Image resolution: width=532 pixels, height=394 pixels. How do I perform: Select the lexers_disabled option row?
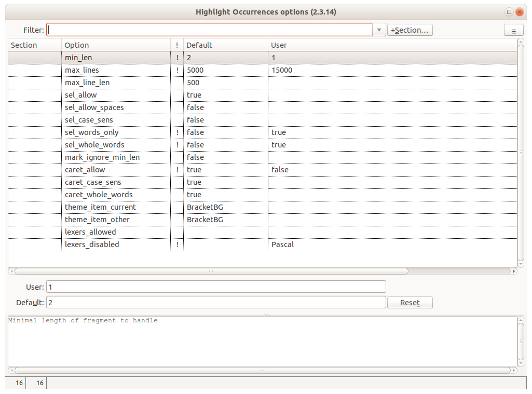tap(263, 244)
